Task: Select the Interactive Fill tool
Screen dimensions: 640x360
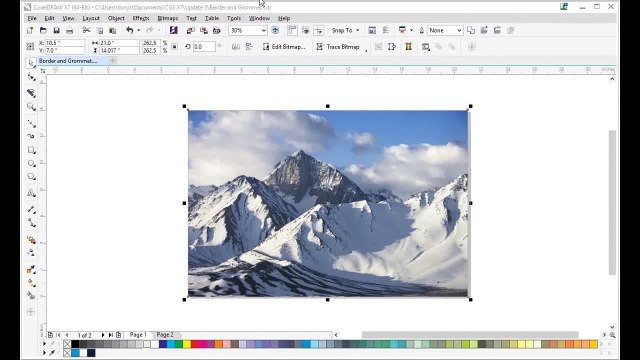Action: tap(31, 282)
